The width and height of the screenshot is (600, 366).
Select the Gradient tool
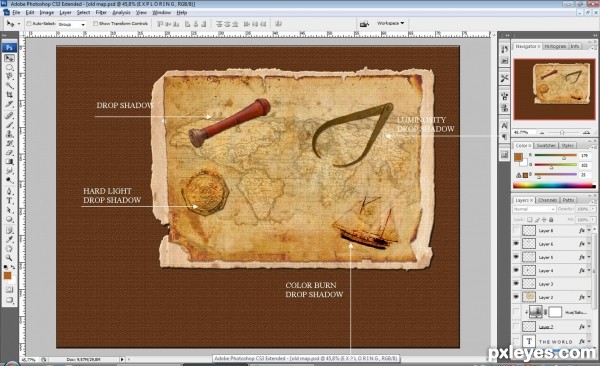9,162
